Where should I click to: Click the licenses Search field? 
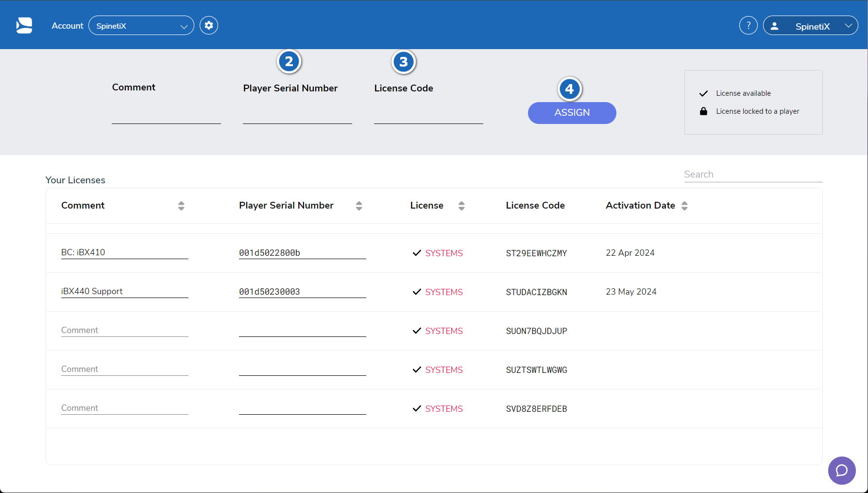tap(753, 174)
